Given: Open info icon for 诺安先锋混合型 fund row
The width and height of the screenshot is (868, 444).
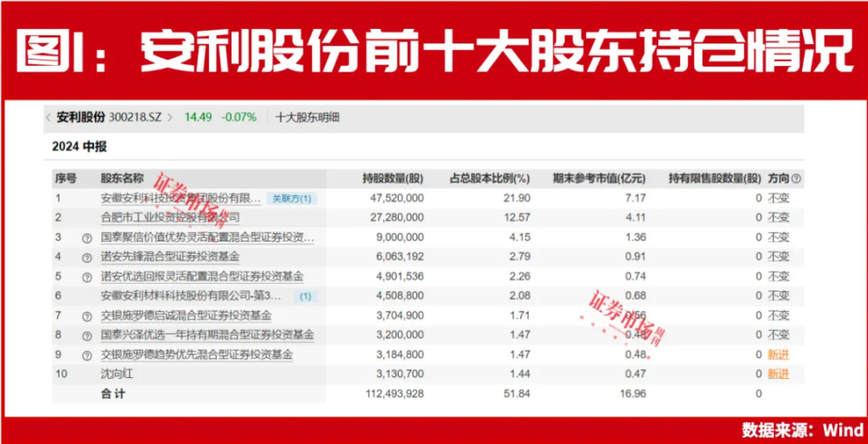Looking at the screenshot, I should (x=87, y=258).
